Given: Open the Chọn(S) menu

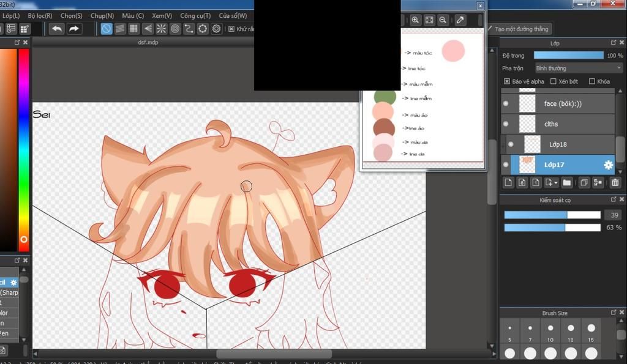Looking at the screenshot, I should point(71,15).
